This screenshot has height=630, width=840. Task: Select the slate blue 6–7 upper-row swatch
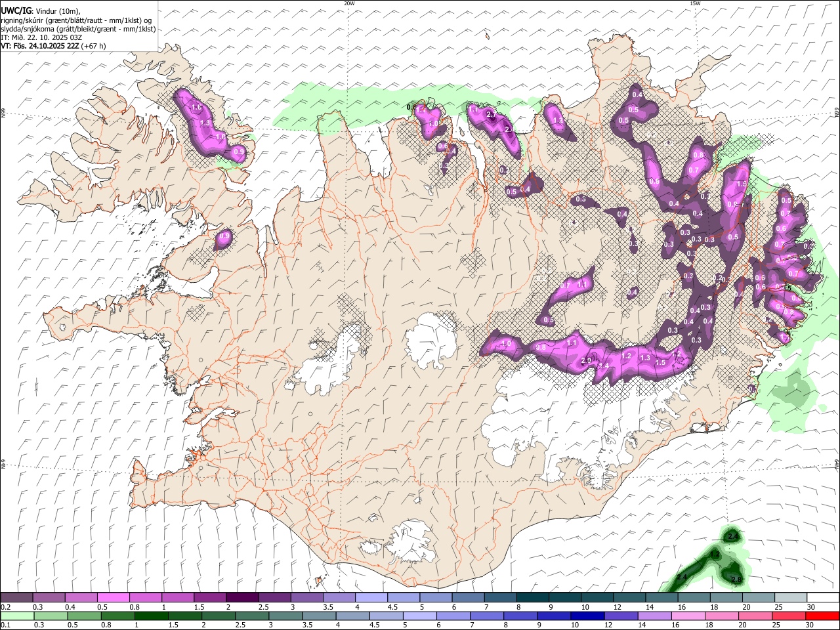coord(468,598)
